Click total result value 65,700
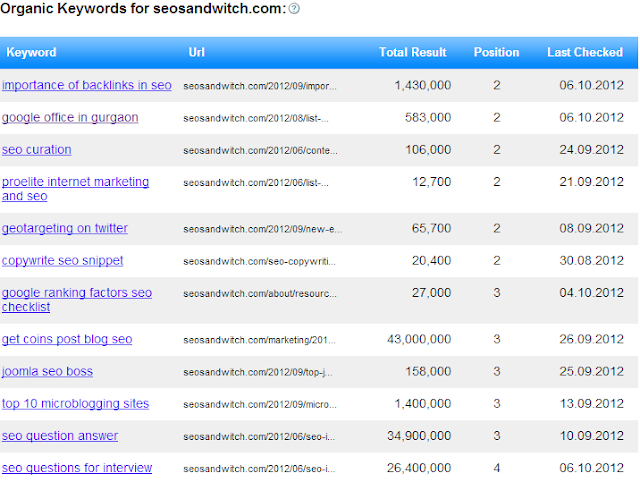The height and width of the screenshot is (482, 640). point(431,228)
